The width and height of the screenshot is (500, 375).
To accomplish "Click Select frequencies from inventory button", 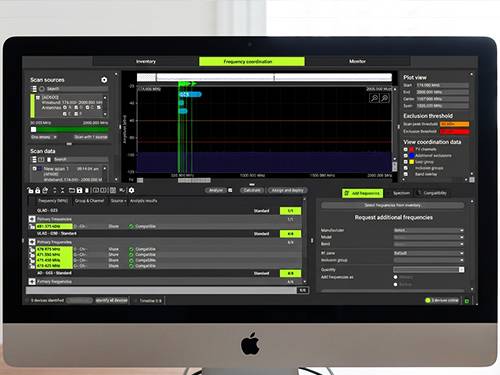I will tap(392, 205).
